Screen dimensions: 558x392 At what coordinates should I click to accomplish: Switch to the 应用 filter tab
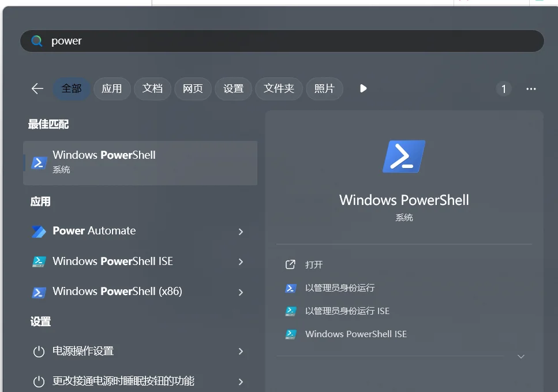(111, 88)
